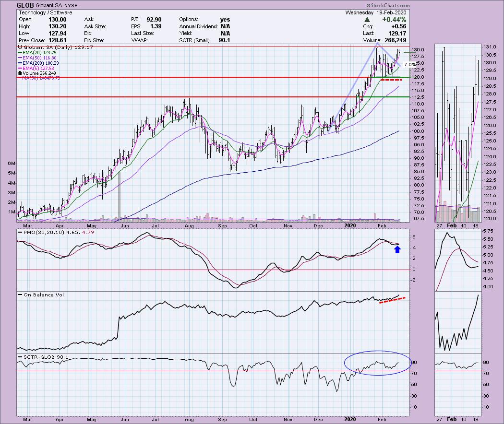Click the Ask Size label
This screenshot has width=504, height=424.
[95, 26]
